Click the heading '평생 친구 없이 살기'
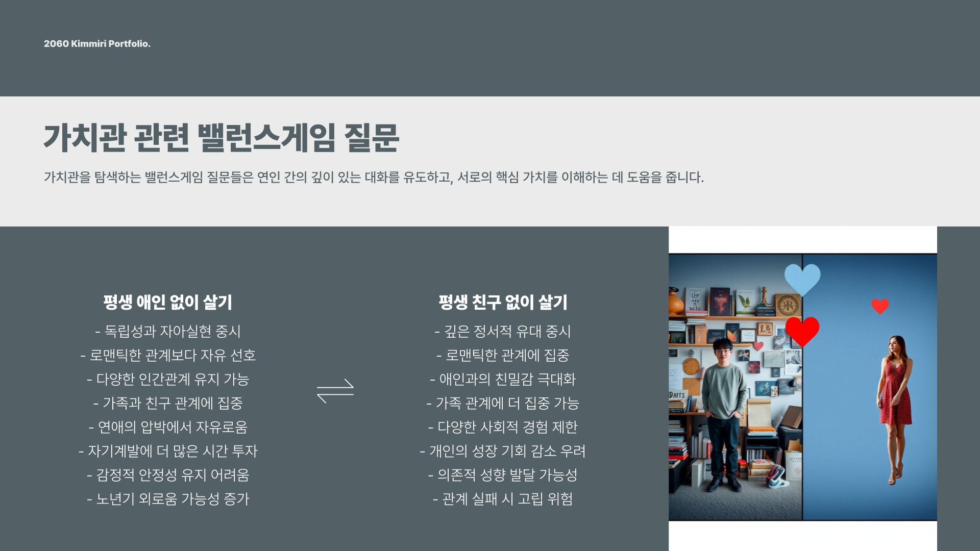Viewport: 980px width, 551px height. [503, 302]
